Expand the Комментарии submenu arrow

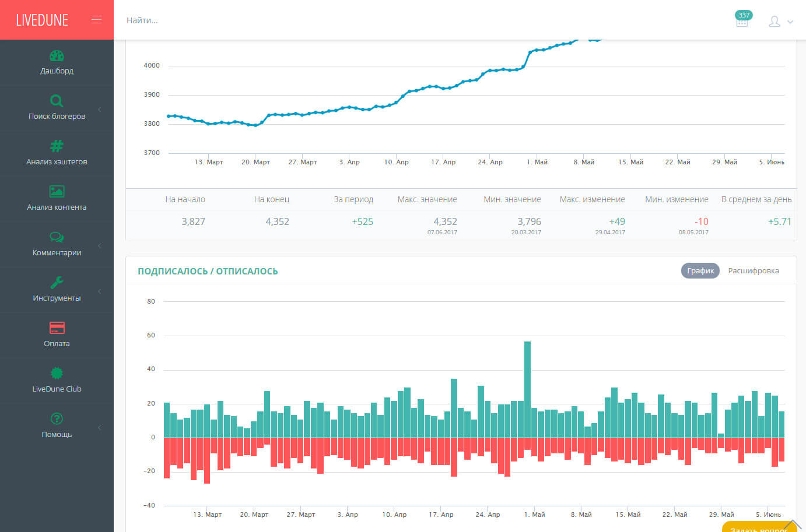point(100,246)
